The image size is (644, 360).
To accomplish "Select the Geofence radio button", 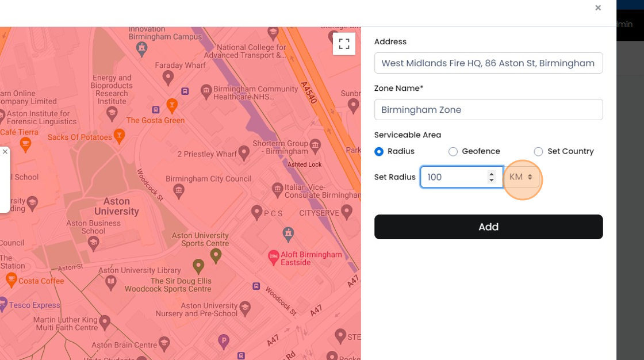I will 453,151.
